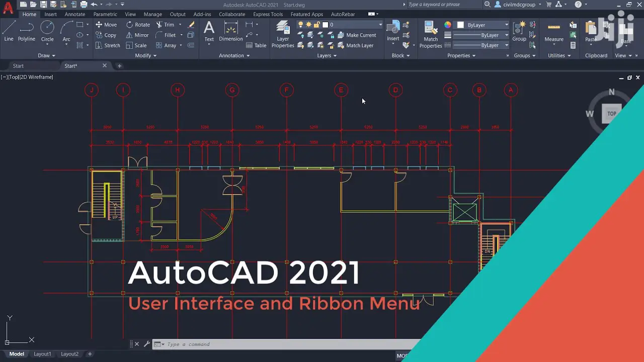The image size is (644, 362).
Task: Click the Array tool
Action: tap(166, 45)
